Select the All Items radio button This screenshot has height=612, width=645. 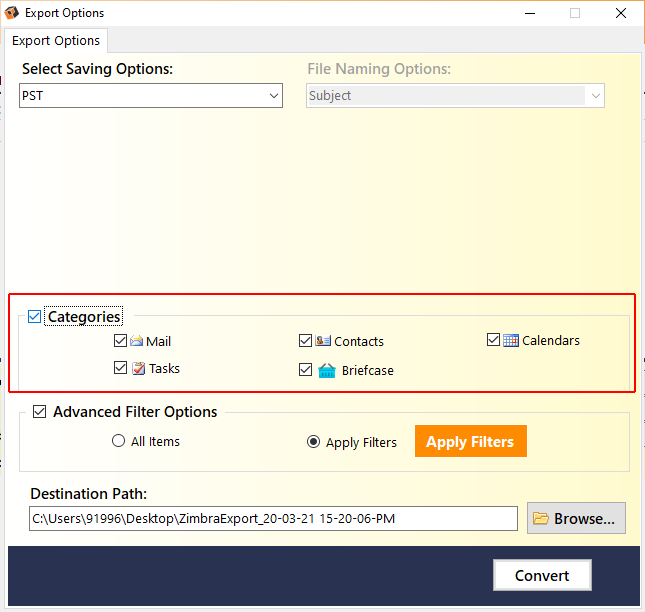(118, 441)
